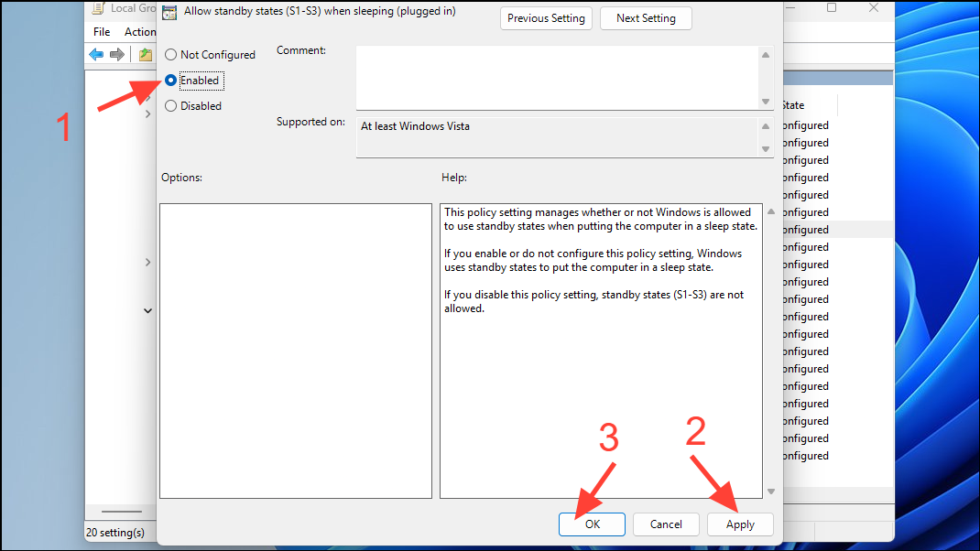Dismiss the dialog with Cancel
The width and height of the screenshot is (980, 551).
coord(666,524)
